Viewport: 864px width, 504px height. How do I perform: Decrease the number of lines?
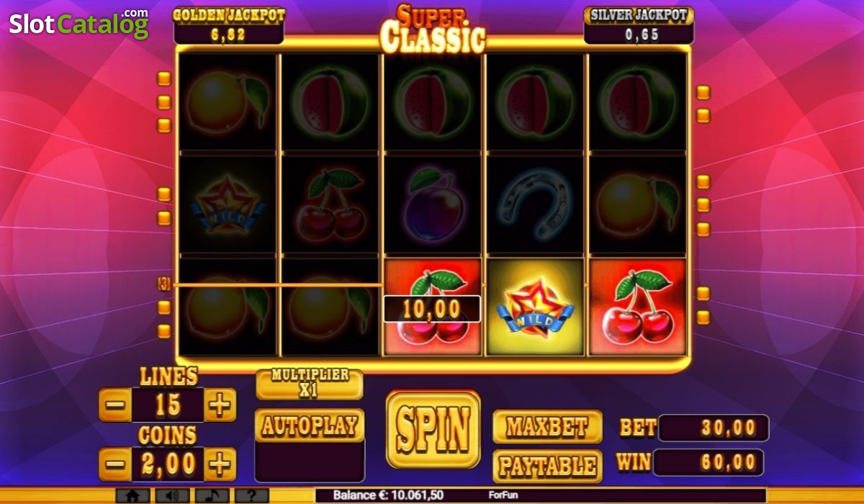(115, 406)
